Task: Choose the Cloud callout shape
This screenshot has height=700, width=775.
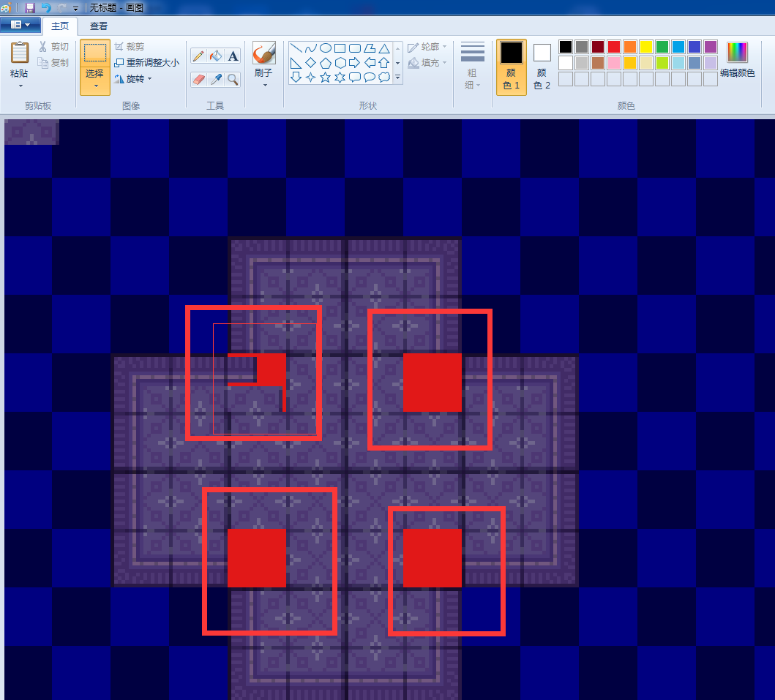Action: point(384,77)
